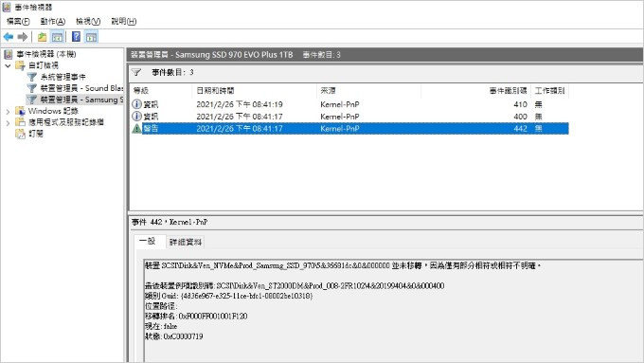
Task: Sort by the 日期和時間 column header
Action: point(254,91)
